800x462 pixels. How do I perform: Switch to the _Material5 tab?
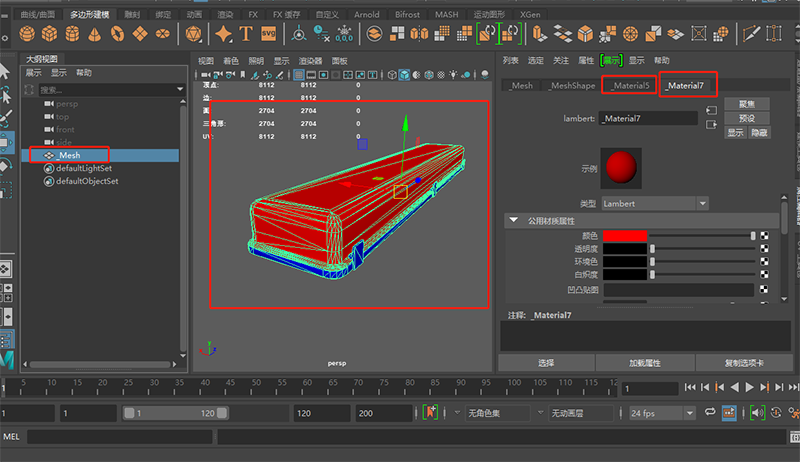629,86
